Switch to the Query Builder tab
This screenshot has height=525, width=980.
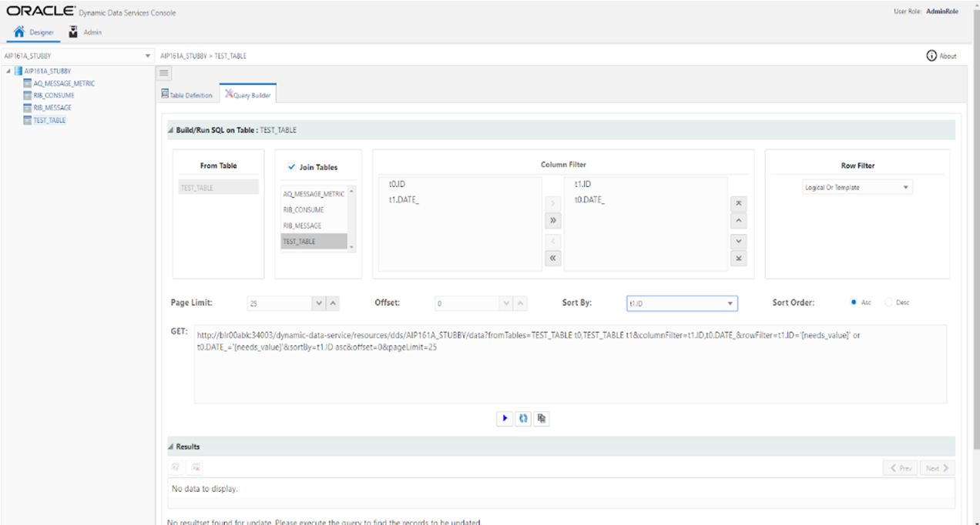[248, 94]
